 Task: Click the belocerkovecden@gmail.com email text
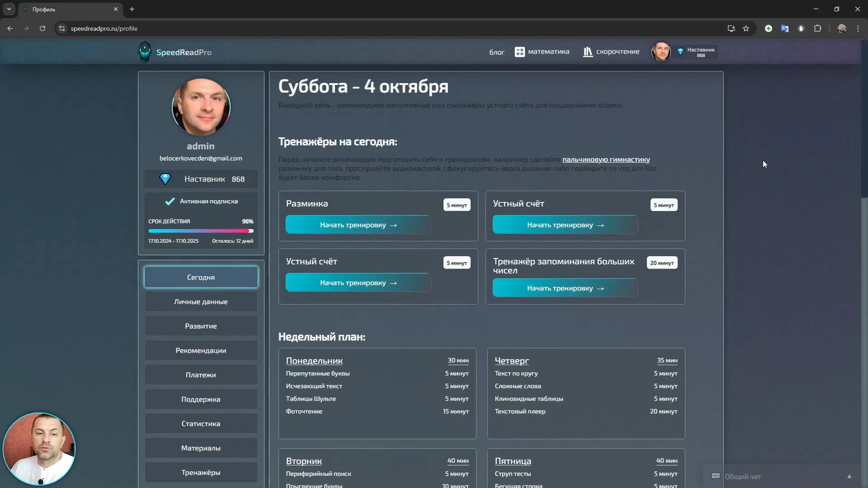coord(201,158)
